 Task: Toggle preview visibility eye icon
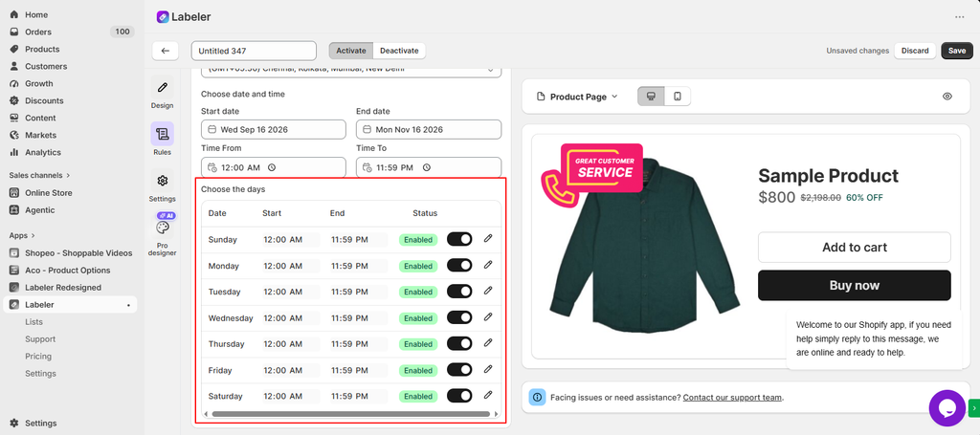pos(947,97)
